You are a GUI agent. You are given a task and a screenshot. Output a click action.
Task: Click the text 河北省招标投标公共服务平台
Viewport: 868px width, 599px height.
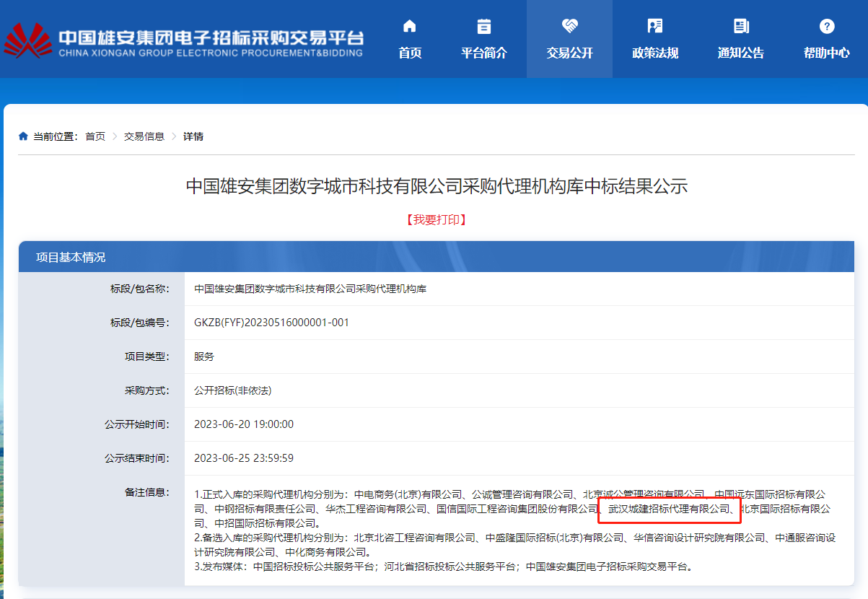(x=450, y=567)
